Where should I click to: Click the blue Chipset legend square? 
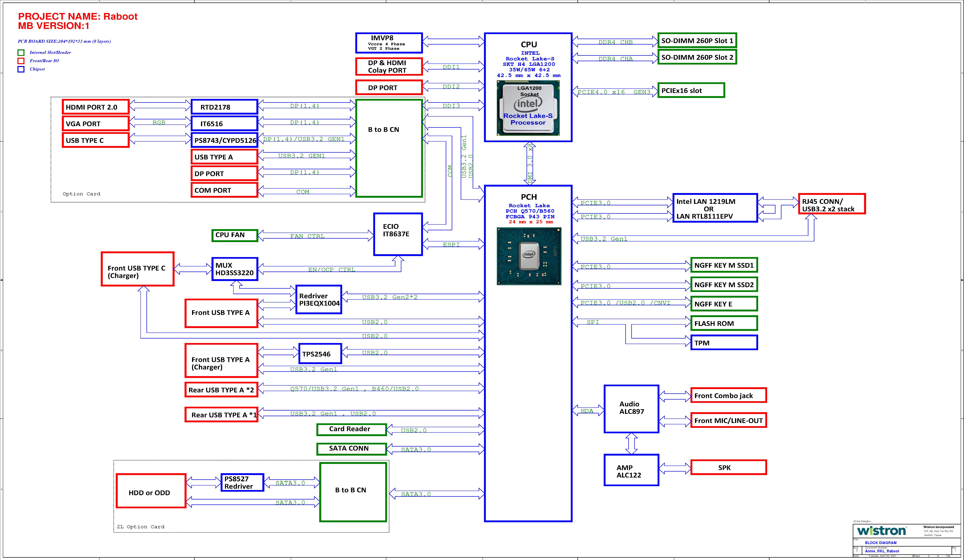[21, 69]
